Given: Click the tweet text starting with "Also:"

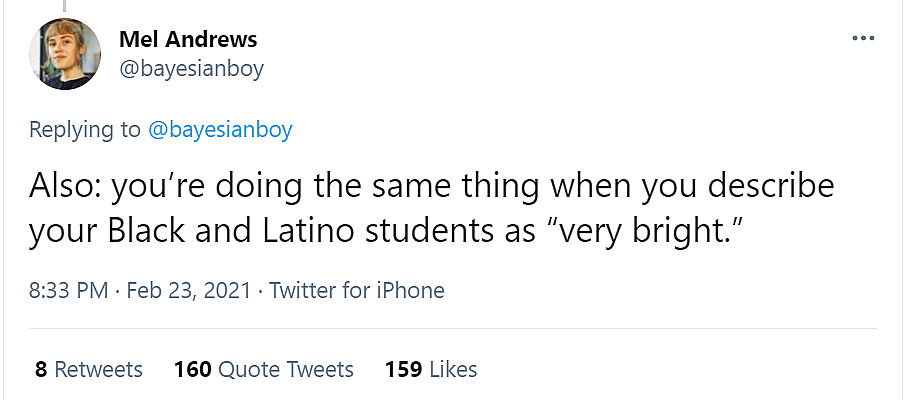Looking at the screenshot, I should click(x=430, y=187).
